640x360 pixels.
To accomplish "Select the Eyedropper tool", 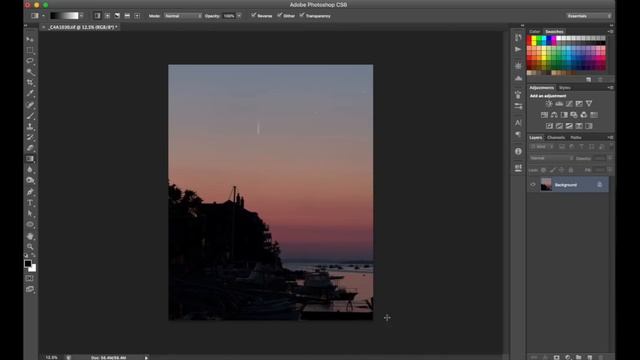I will tap(30, 93).
